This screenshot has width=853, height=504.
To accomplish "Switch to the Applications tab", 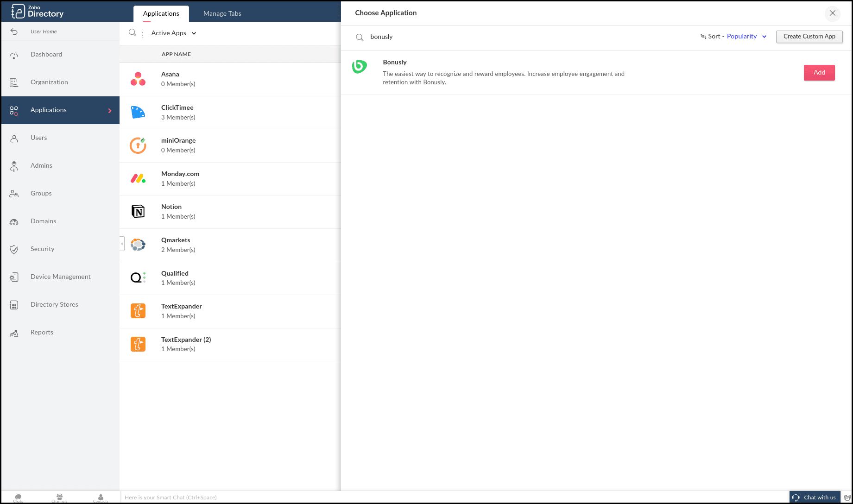I will coord(161,13).
